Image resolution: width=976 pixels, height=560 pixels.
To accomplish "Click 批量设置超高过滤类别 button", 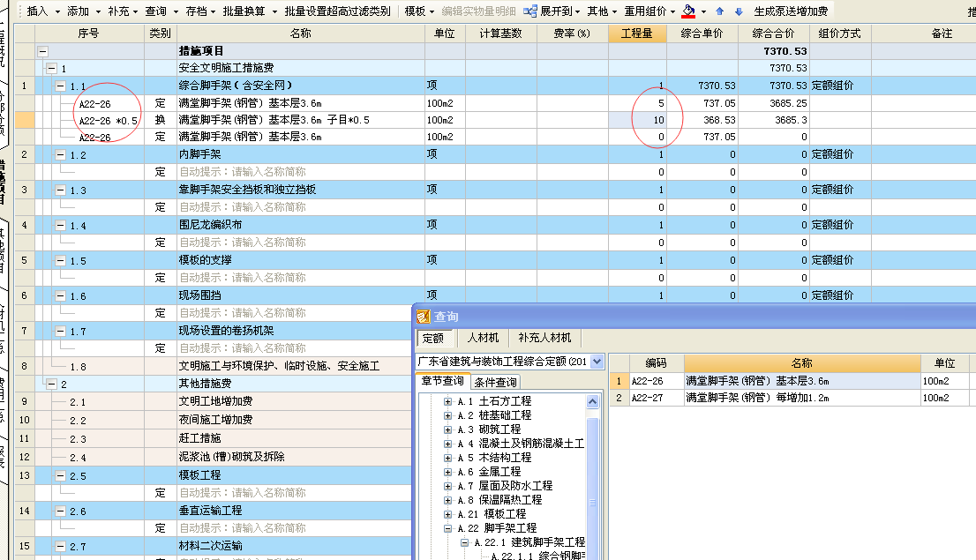I will (x=337, y=11).
